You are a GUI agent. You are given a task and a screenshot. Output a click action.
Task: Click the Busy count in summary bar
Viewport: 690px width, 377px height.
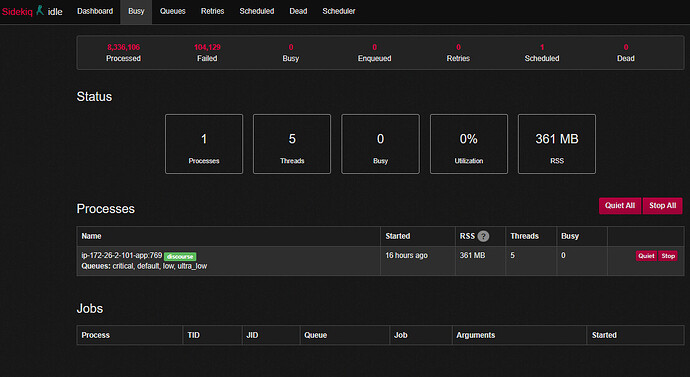tap(291, 52)
